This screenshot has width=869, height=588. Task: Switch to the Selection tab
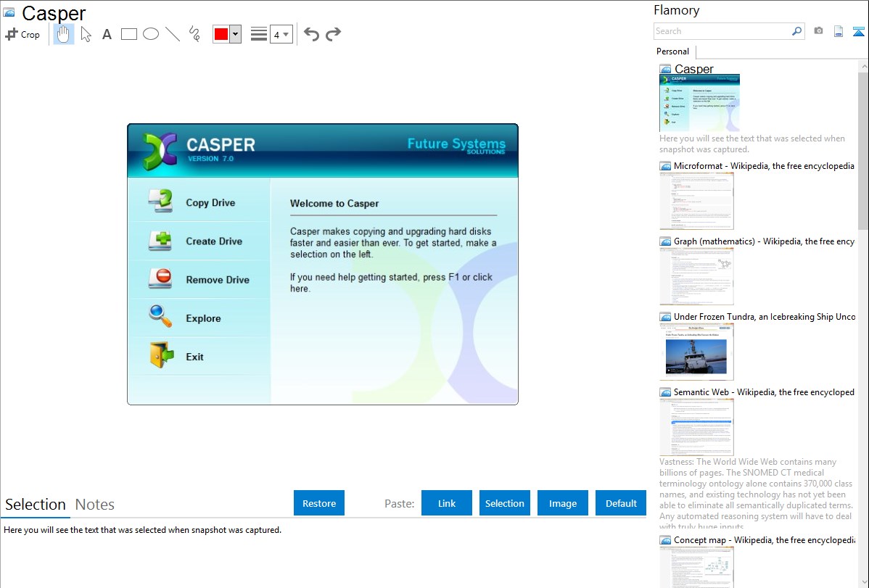[36, 505]
